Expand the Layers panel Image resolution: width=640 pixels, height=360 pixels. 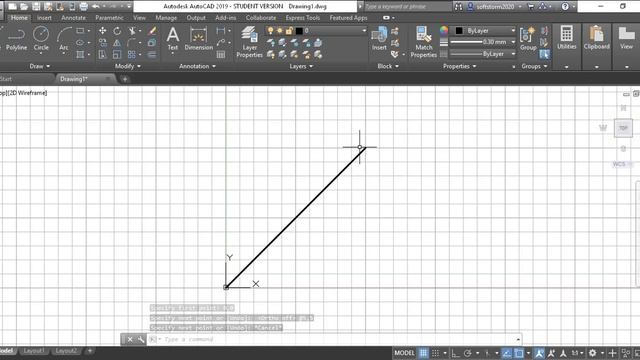[301, 66]
